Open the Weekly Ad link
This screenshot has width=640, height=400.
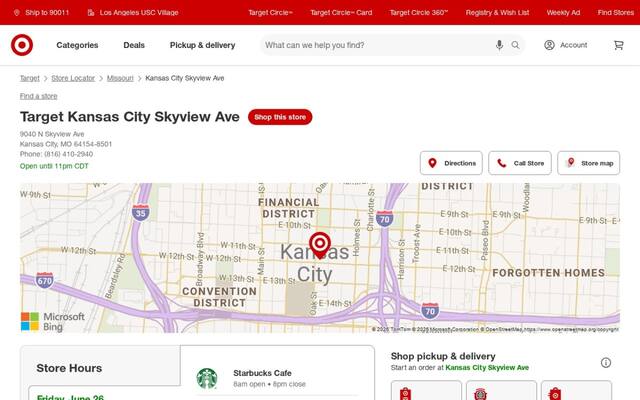[x=563, y=13]
